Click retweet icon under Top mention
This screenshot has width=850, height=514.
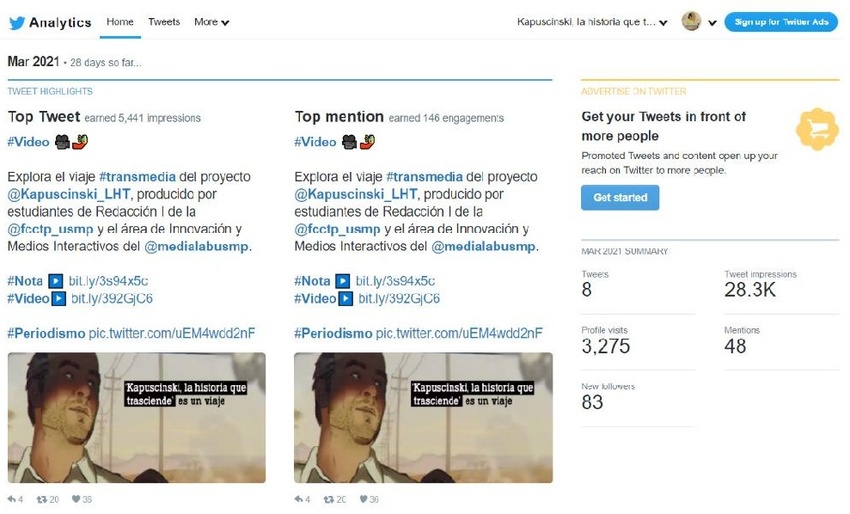pyautogui.click(x=329, y=499)
